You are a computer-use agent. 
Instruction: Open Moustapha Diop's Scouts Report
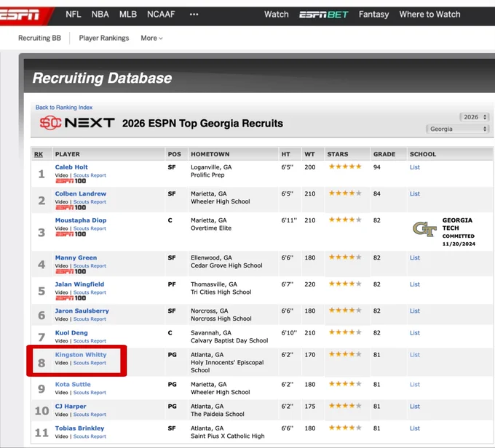pyautogui.click(x=90, y=228)
